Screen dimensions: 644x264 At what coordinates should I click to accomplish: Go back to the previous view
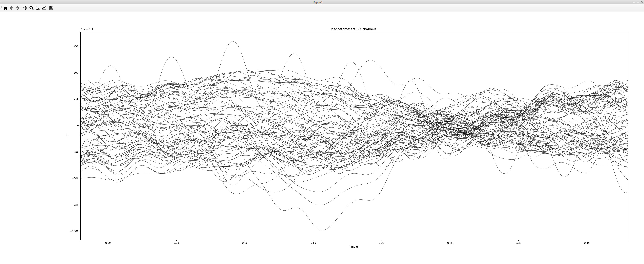[x=11, y=8]
